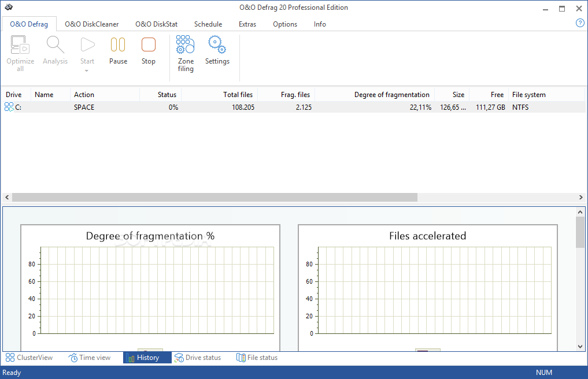Click the Ready status bar text

[x=12, y=373]
